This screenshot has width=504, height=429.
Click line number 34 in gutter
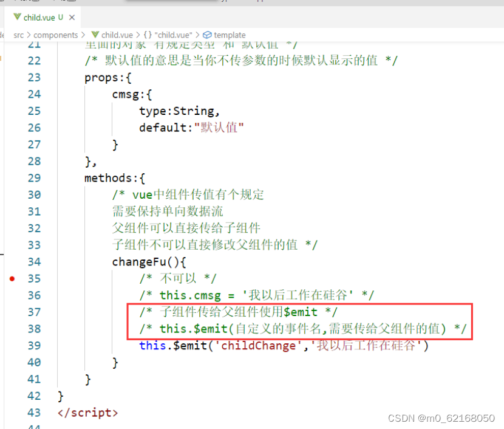pos(35,262)
